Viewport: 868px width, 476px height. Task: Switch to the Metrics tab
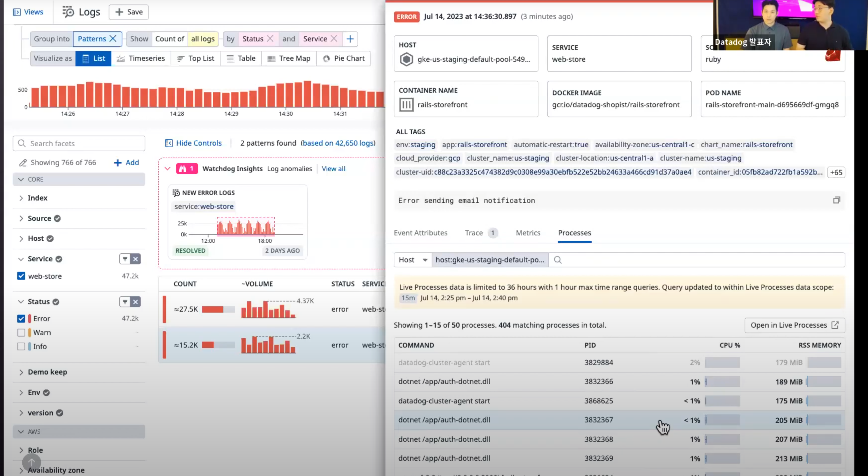(528, 233)
